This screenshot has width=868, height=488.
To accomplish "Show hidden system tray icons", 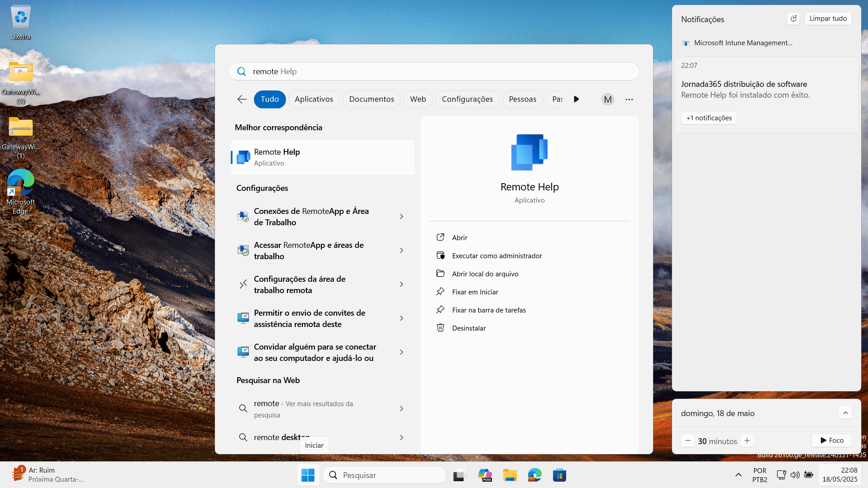I will [738, 475].
